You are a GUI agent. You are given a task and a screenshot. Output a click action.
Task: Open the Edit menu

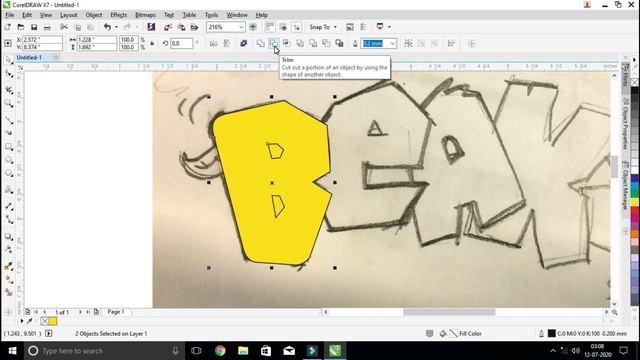pyautogui.click(x=27, y=15)
